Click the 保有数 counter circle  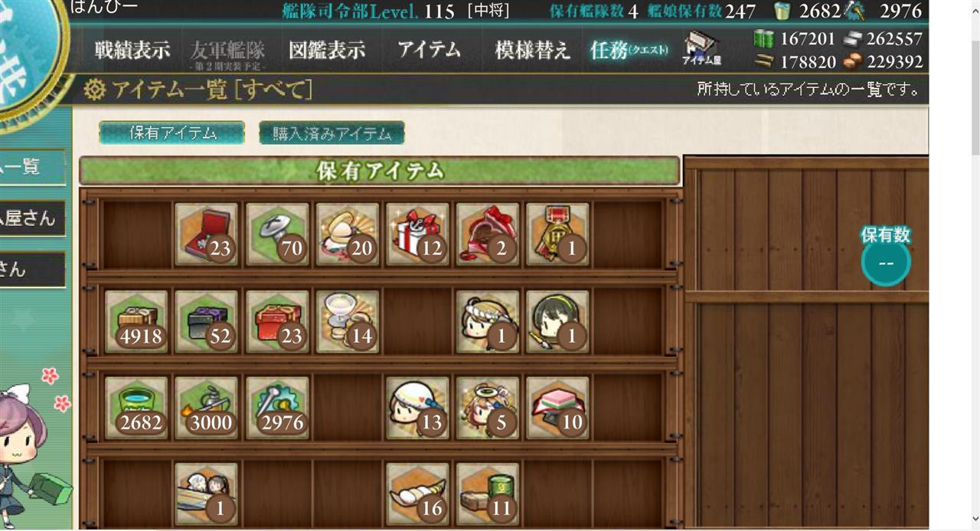(886, 263)
